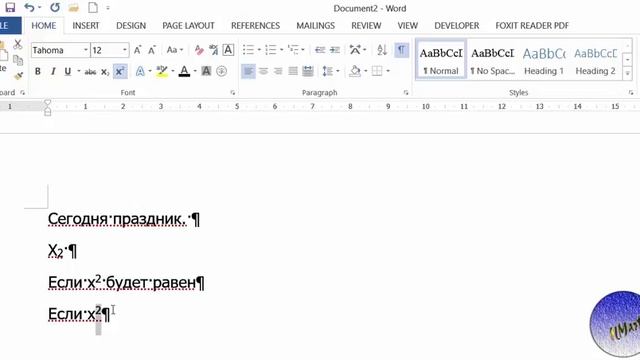640x360 pixels.
Task: Toggle italic formatting
Action: (x=53, y=71)
